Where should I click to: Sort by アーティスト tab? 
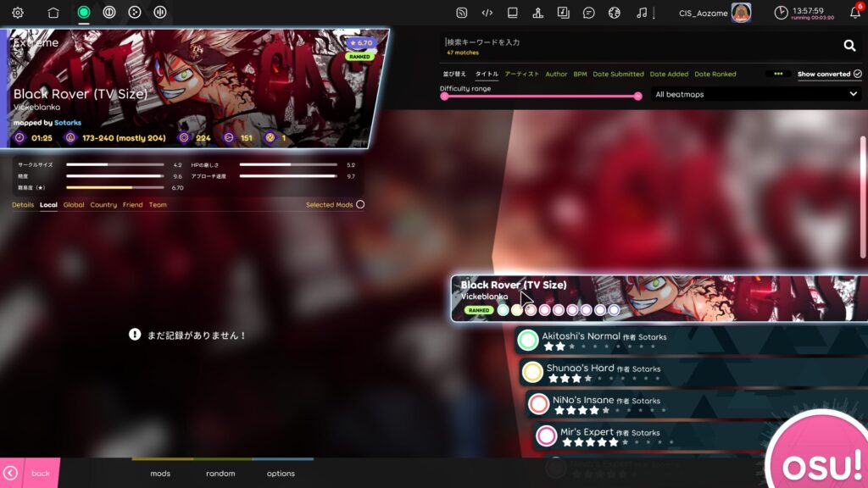pyautogui.click(x=521, y=75)
